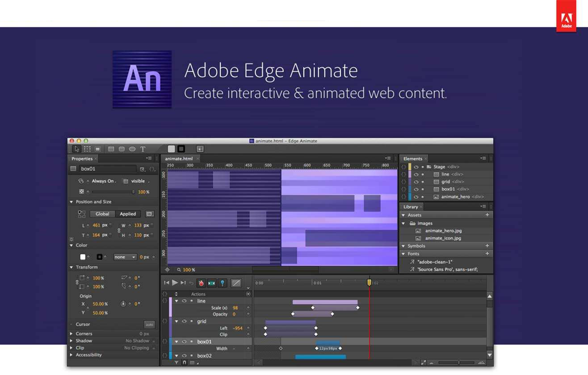
Task: Add a new asset with plus icon
Action: pyautogui.click(x=487, y=215)
